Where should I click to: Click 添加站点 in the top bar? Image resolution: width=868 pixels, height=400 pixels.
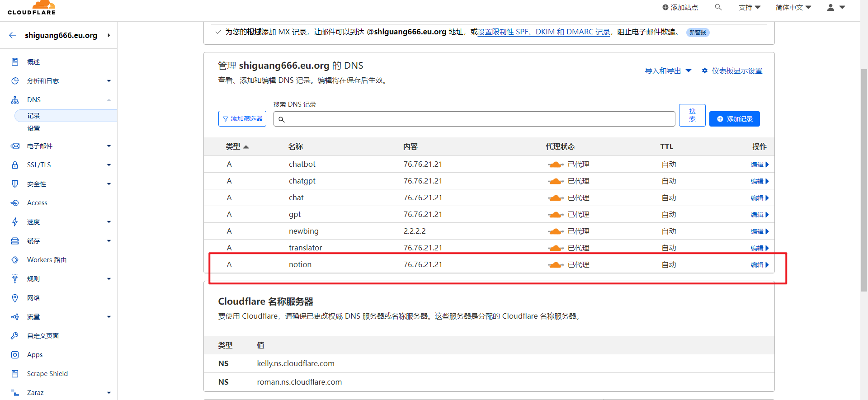pos(680,7)
